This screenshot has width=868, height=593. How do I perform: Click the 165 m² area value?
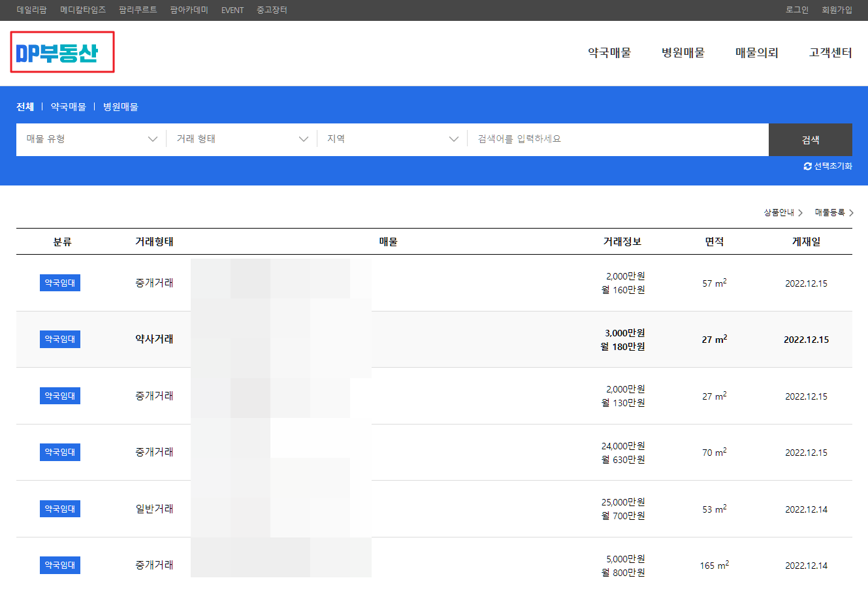[715, 565]
